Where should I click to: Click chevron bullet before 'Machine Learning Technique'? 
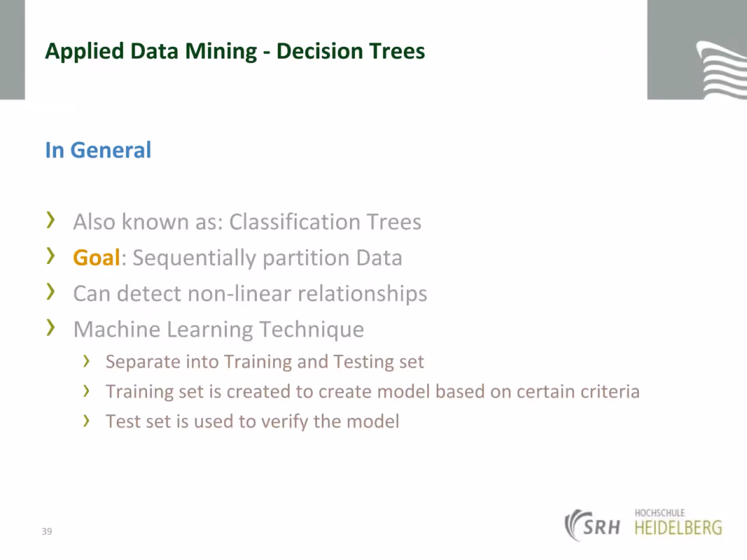click(x=51, y=327)
